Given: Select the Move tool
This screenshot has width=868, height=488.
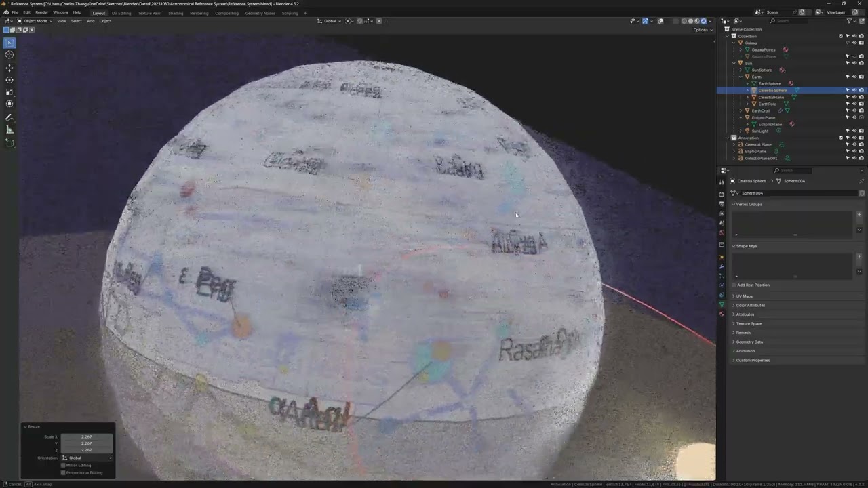Looking at the screenshot, I should [9, 68].
